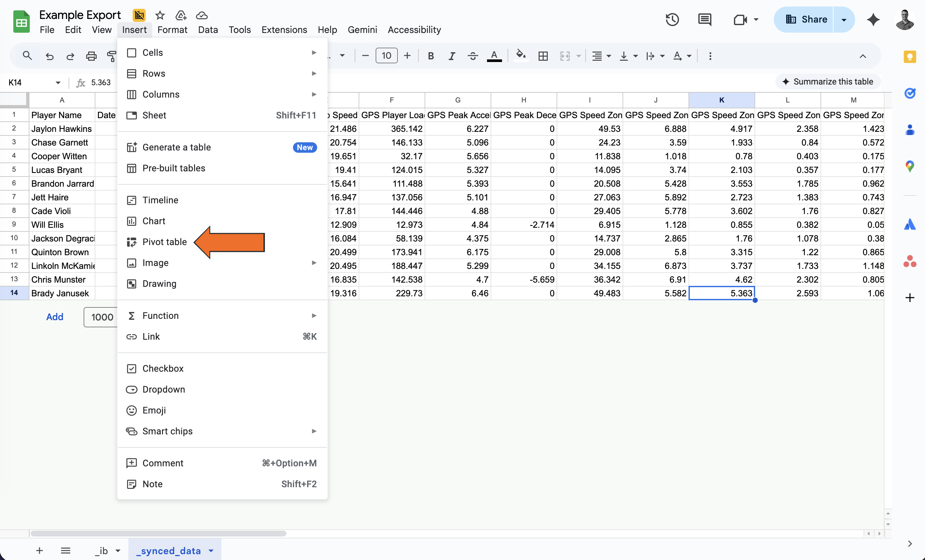Click the font size input field
925x560 pixels.
pos(386,56)
